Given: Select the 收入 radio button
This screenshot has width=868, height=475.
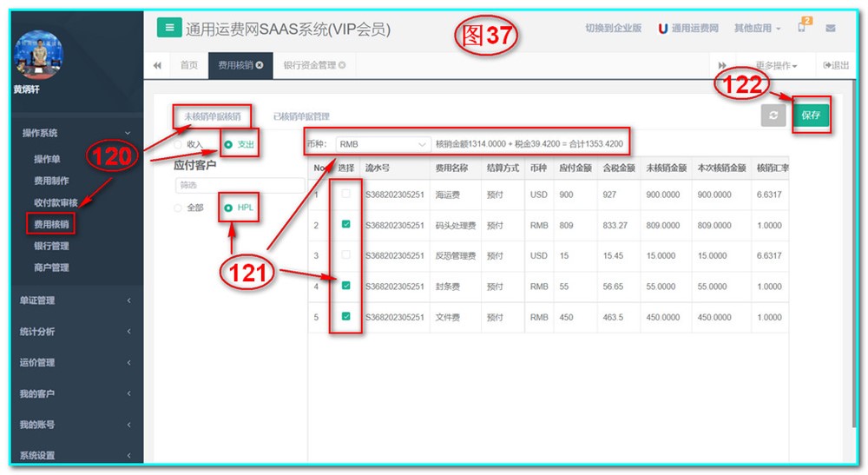Looking at the screenshot, I should [x=178, y=144].
